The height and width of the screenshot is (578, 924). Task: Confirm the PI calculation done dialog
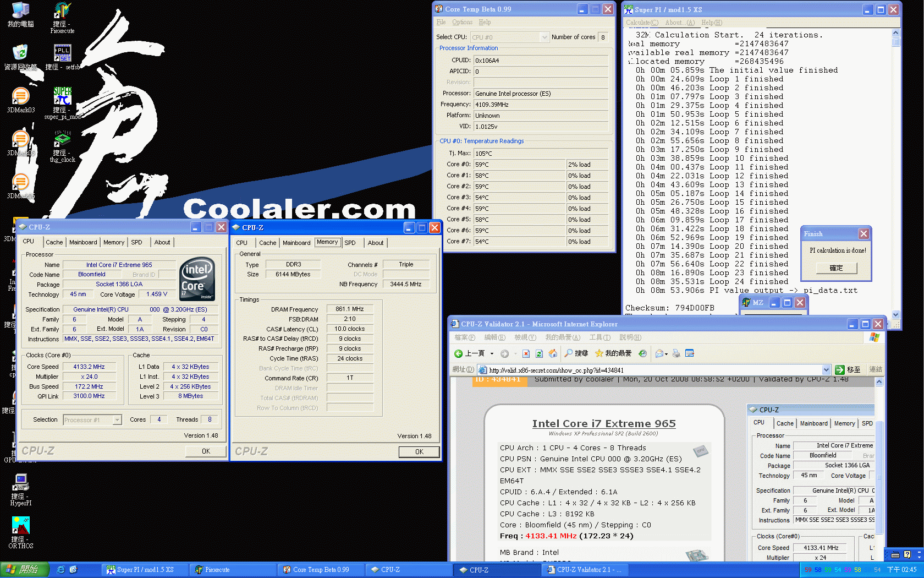tap(836, 268)
